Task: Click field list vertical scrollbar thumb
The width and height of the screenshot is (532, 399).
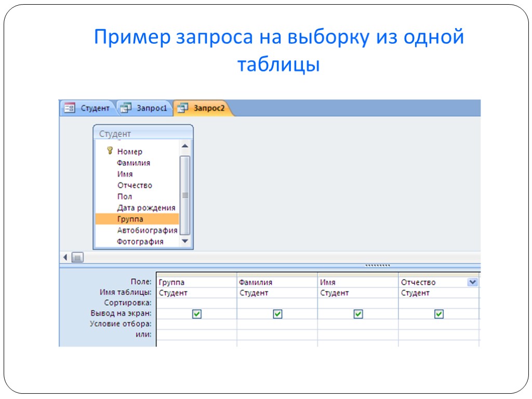Action: [x=185, y=195]
